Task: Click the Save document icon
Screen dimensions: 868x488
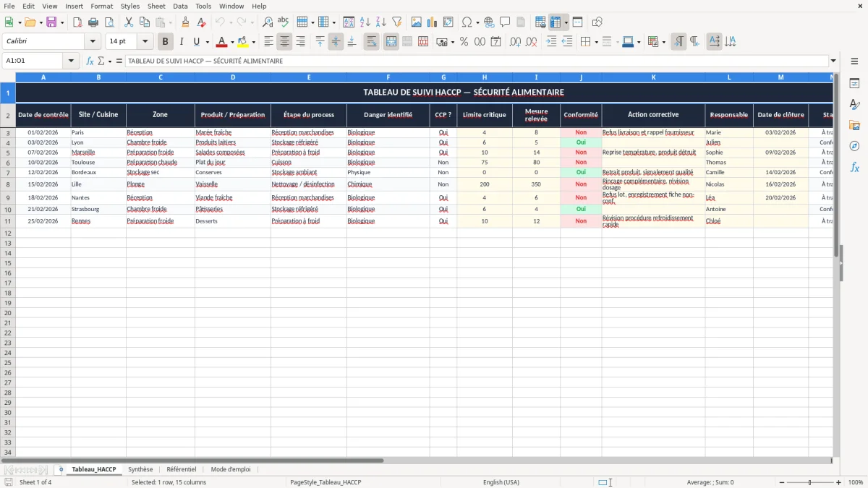Action: pyautogui.click(x=51, y=22)
